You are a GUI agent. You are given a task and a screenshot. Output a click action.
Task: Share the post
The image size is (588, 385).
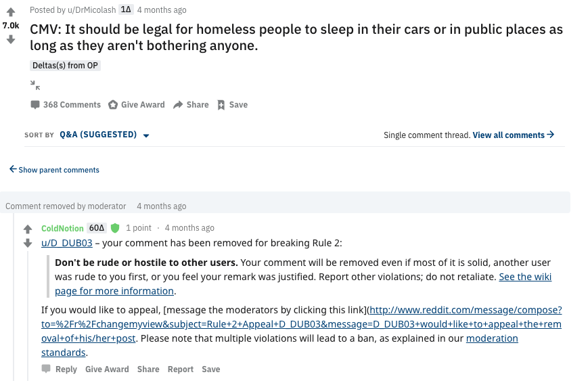click(191, 105)
